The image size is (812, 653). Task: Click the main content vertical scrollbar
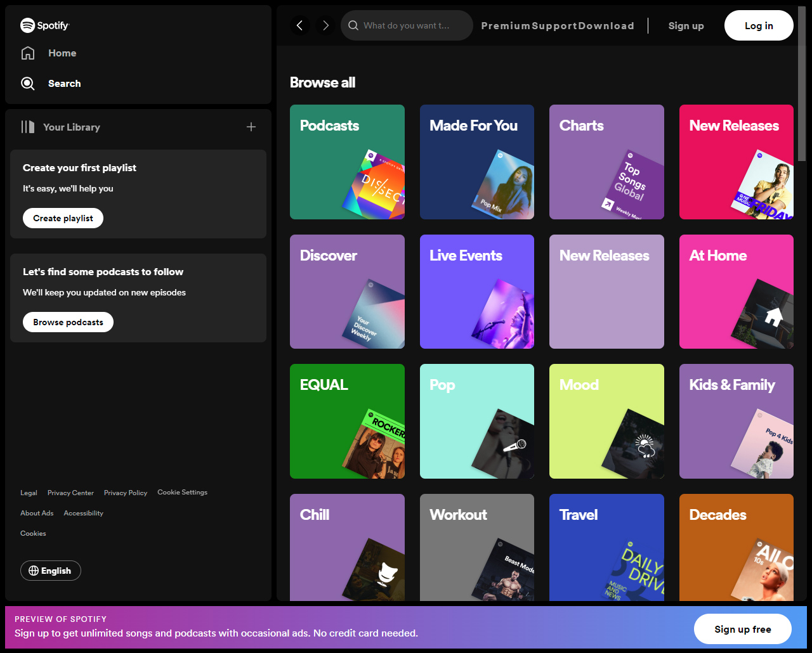[802, 84]
